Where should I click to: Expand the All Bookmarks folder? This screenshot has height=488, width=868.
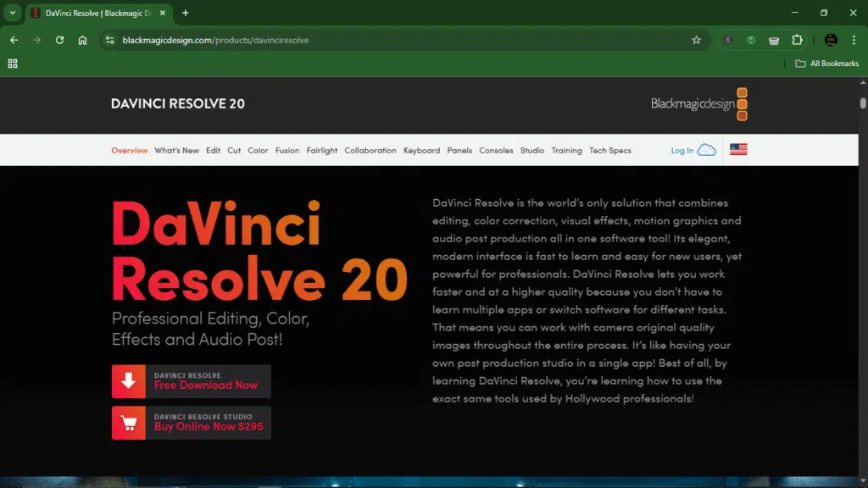[826, 63]
